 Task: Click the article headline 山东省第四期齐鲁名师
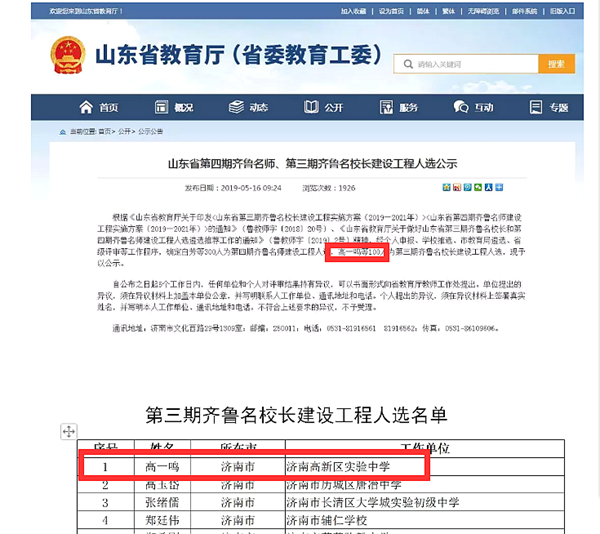[x=312, y=164]
